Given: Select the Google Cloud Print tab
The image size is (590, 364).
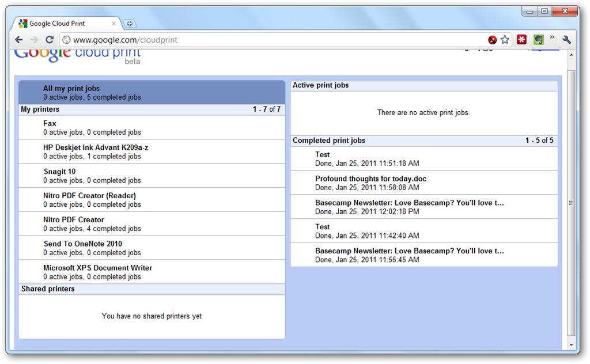Looking at the screenshot, I should [x=67, y=23].
